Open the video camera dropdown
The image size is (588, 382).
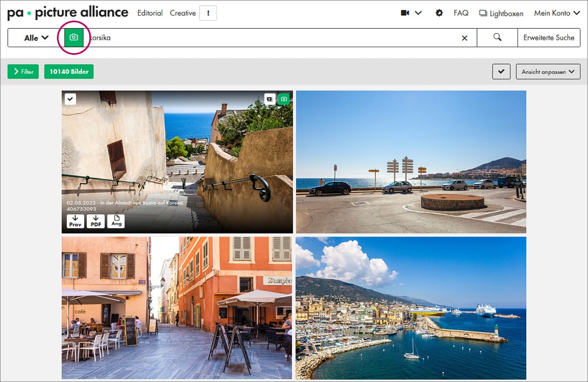(411, 13)
